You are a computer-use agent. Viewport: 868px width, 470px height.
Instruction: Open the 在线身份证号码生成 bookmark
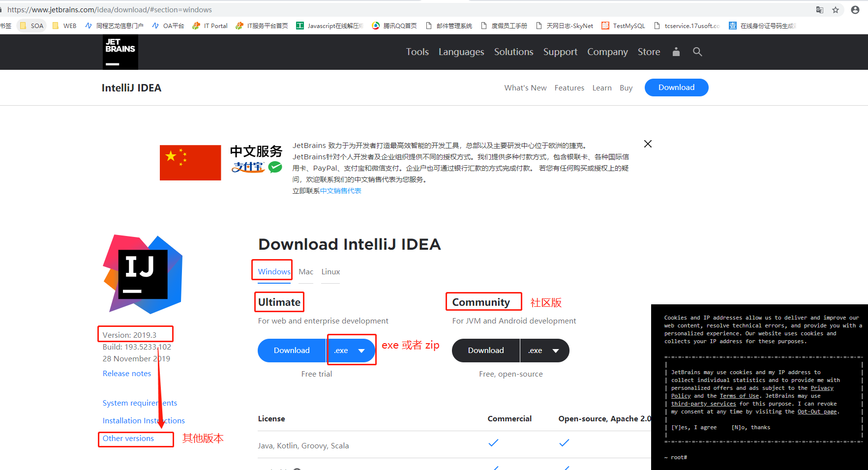point(762,26)
